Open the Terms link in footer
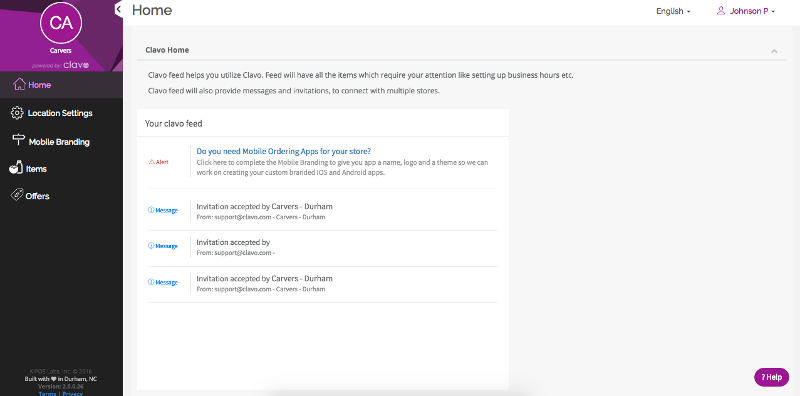Viewport: 800px width, 396px height. pos(47,393)
